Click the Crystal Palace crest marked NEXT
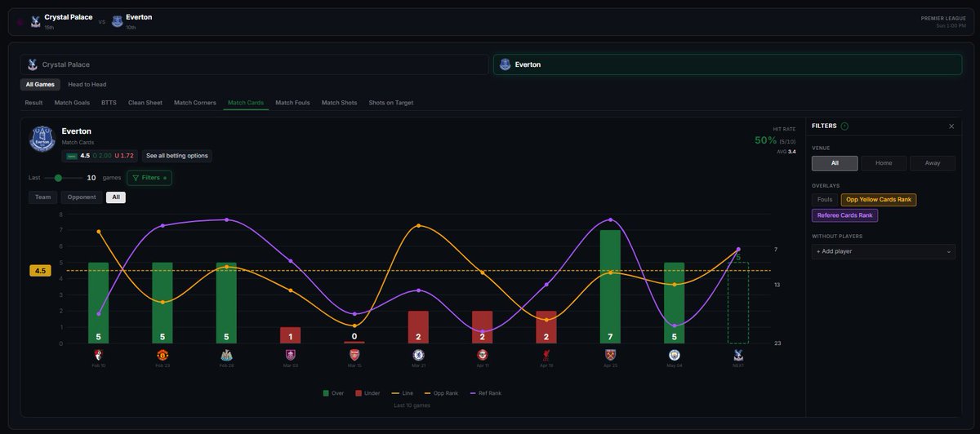Viewport: 980px width, 434px height. click(x=738, y=355)
